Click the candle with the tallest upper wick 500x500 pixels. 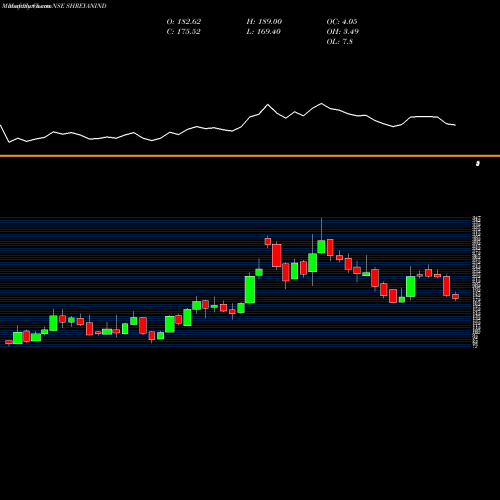pyautogui.click(x=321, y=246)
